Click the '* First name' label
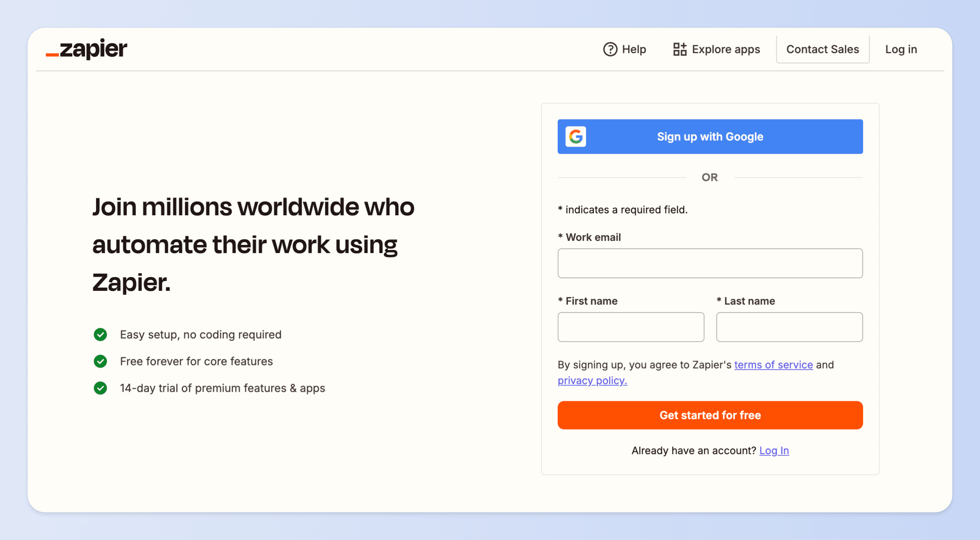This screenshot has height=540, width=980. pos(588,301)
